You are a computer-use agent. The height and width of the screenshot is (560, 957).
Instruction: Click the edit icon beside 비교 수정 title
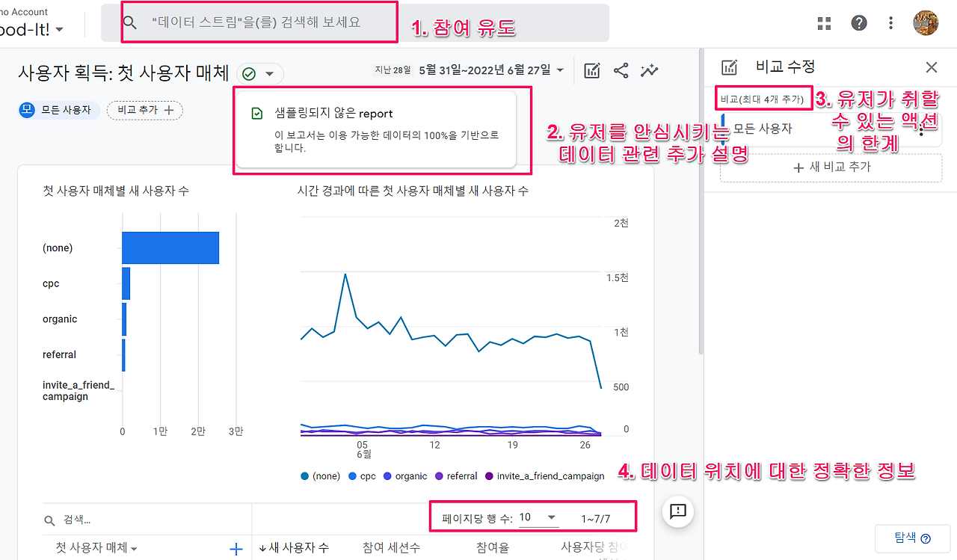729,67
